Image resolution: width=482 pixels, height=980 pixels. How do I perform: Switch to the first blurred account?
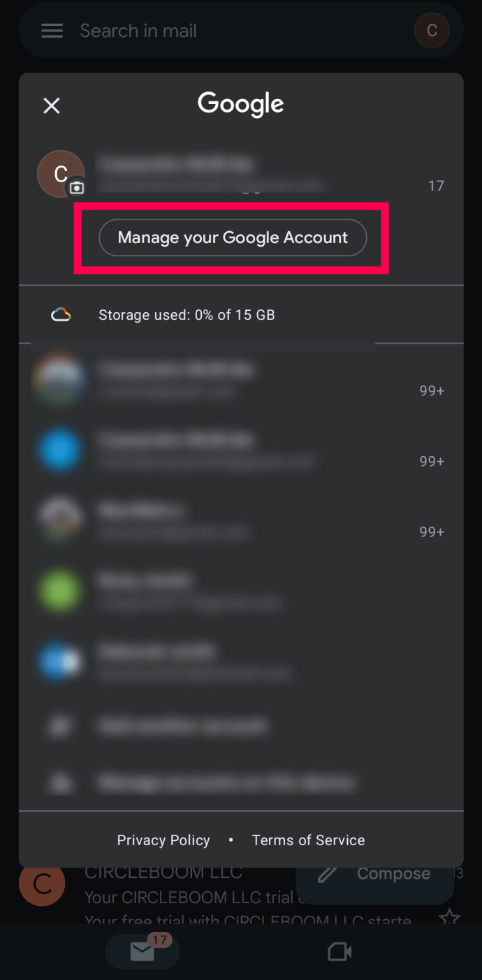(x=241, y=380)
